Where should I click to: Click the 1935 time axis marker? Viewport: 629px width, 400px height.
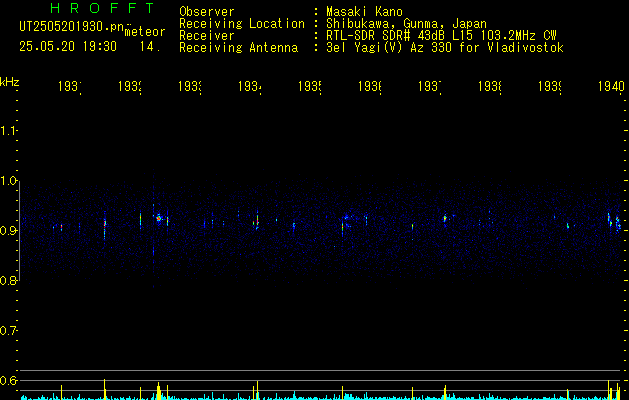click(x=310, y=86)
